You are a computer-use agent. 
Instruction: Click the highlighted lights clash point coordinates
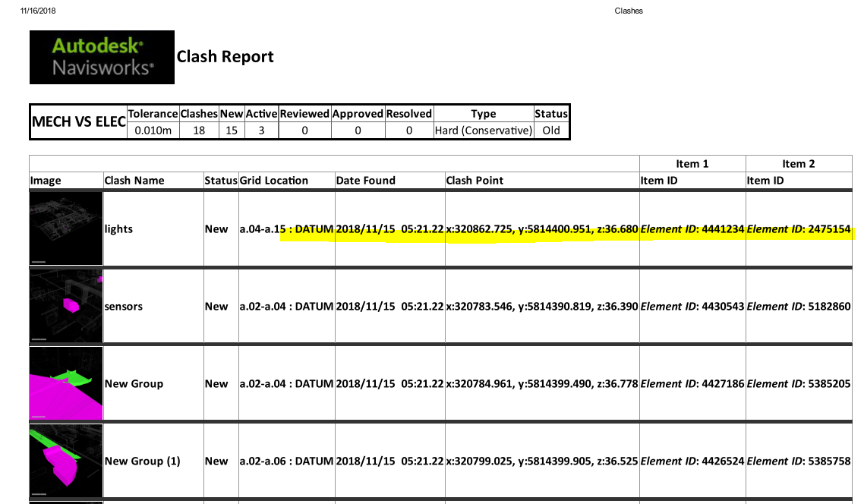542,229
